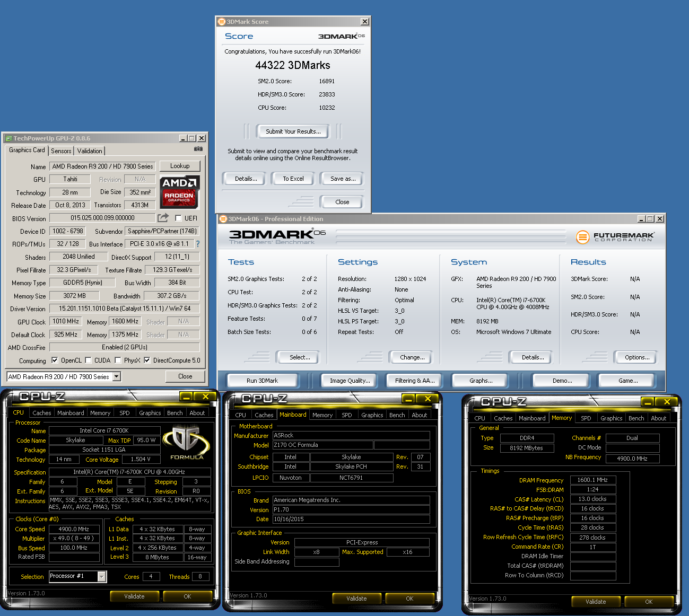Click the Driver Version field in GPU-Z
Image resolution: width=689 pixels, height=616 pixels.
coord(125,309)
